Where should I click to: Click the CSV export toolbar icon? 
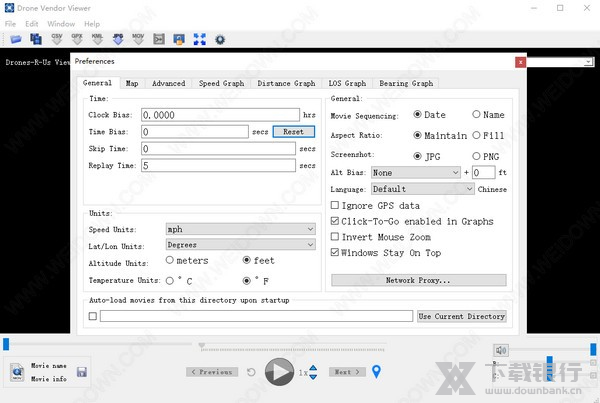click(x=57, y=39)
